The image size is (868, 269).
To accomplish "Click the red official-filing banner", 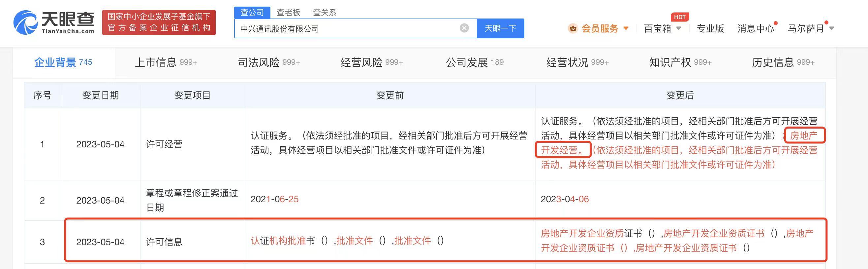I will click(159, 22).
